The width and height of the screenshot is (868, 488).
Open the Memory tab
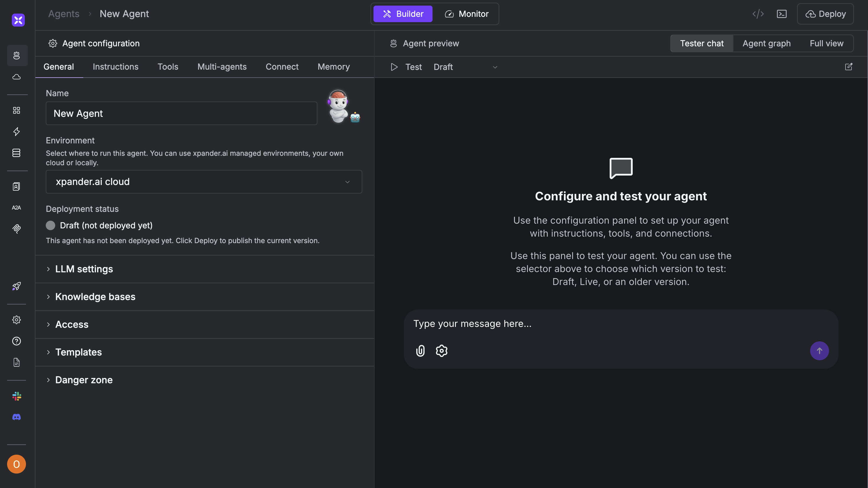tap(333, 67)
